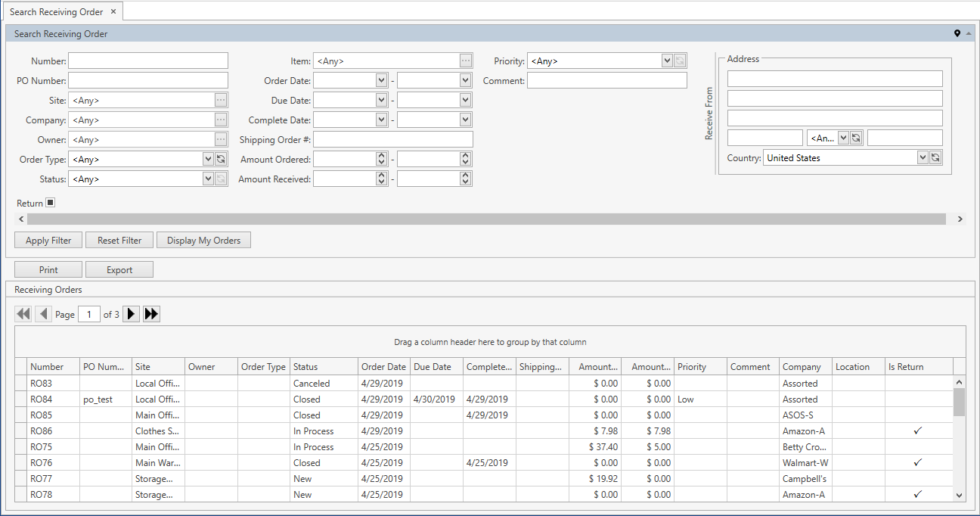Refresh the Order Type list
This screenshot has width=980, height=516.
pos(221,159)
